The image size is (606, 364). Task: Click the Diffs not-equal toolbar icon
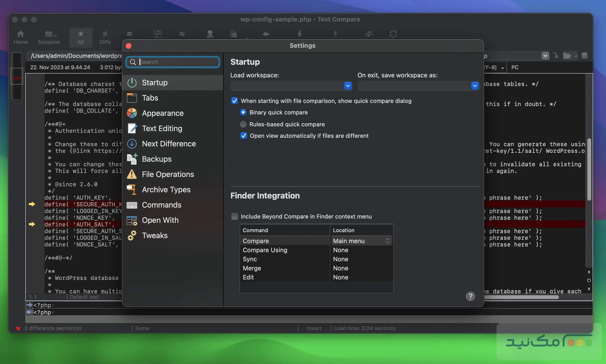105,37
